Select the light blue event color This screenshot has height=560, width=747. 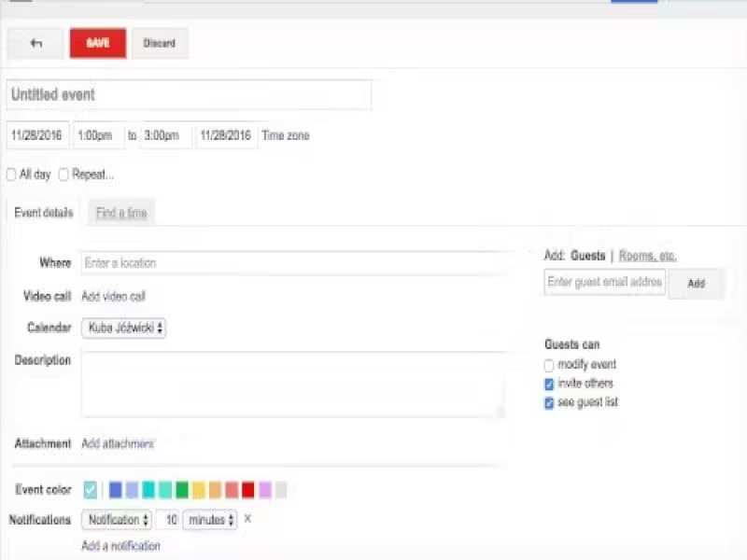[x=132, y=489]
